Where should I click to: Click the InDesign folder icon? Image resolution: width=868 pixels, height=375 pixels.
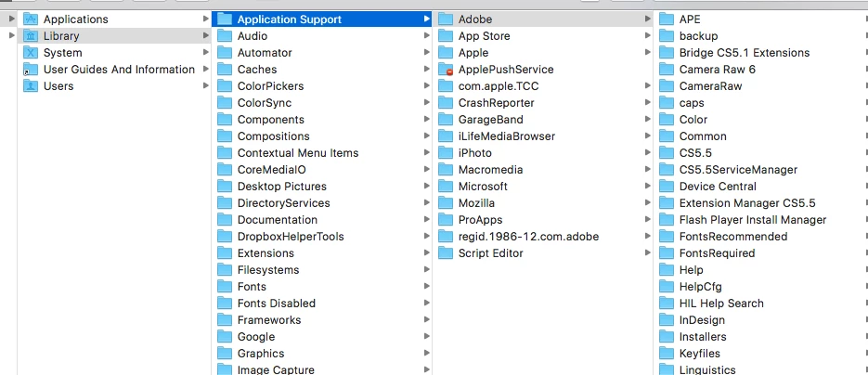click(667, 320)
